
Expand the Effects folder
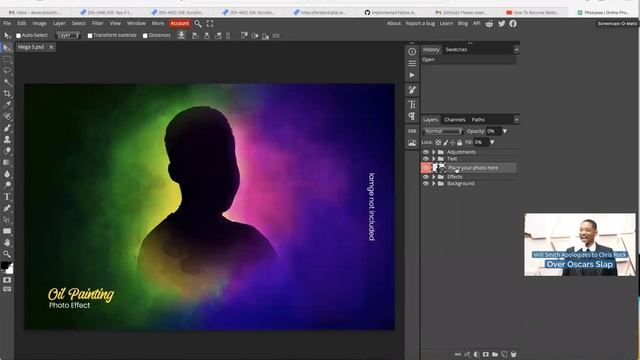coord(433,177)
